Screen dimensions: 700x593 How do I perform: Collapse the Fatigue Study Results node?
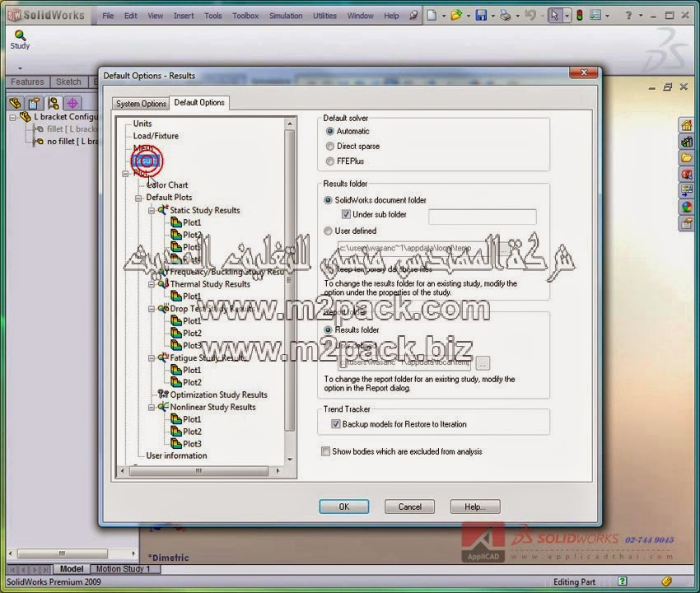pyautogui.click(x=152, y=357)
